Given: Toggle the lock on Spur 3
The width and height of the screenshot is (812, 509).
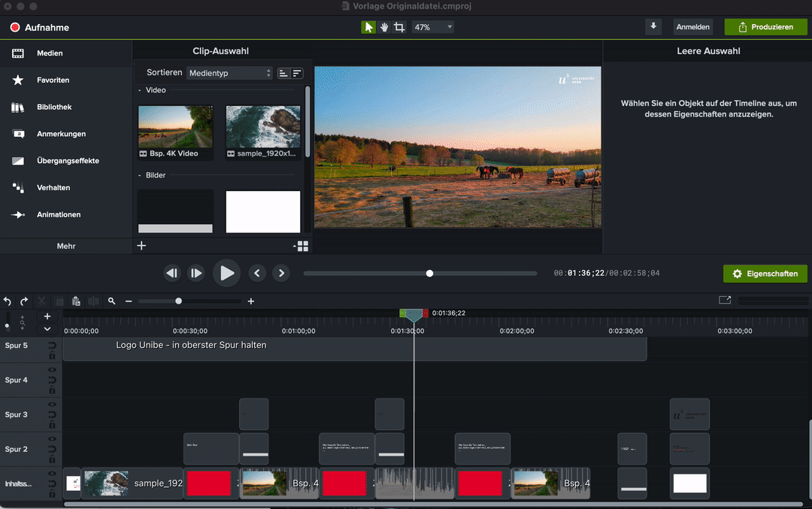Looking at the screenshot, I should pos(52,425).
